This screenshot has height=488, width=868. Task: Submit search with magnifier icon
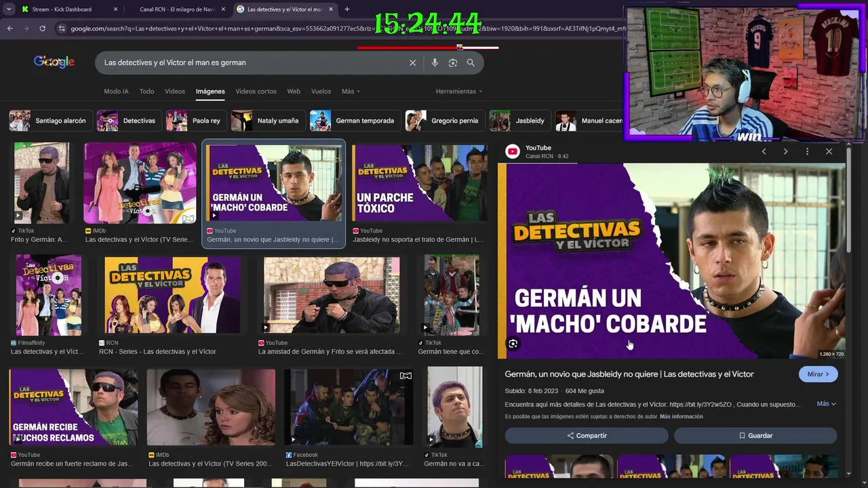tap(471, 62)
